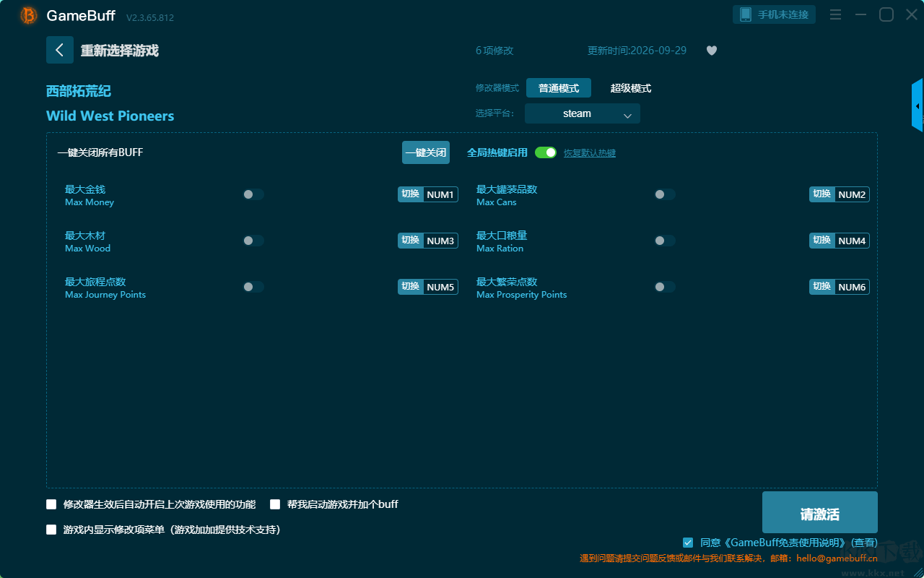Turn on Max Journey Points switch
Image resolution: width=924 pixels, height=578 pixels.
253,287
